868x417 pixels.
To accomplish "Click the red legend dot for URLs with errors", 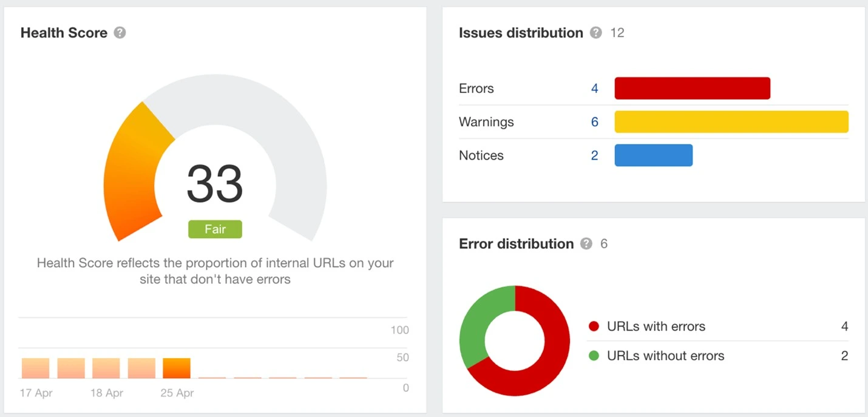I will [594, 327].
